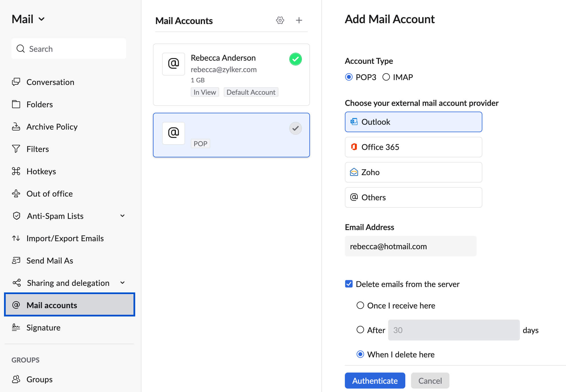
Task: Go to Signature settings
Action: tap(43, 328)
